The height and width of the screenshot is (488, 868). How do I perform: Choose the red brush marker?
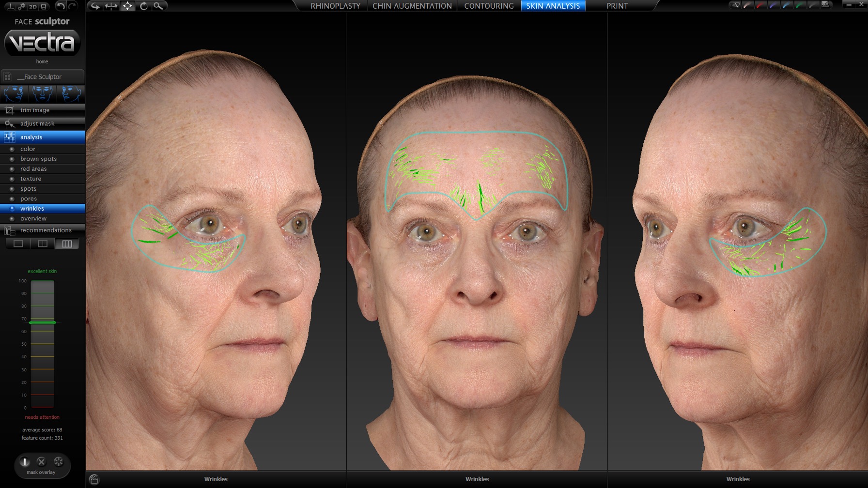coord(760,5)
